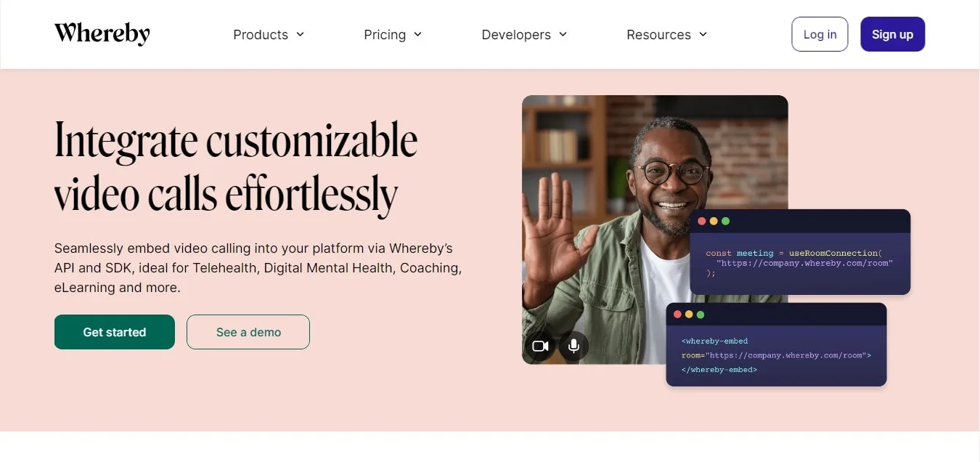The width and height of the screenshot is (980, 462).
Task: Click the Whereby logo
Action: [102, 33]
